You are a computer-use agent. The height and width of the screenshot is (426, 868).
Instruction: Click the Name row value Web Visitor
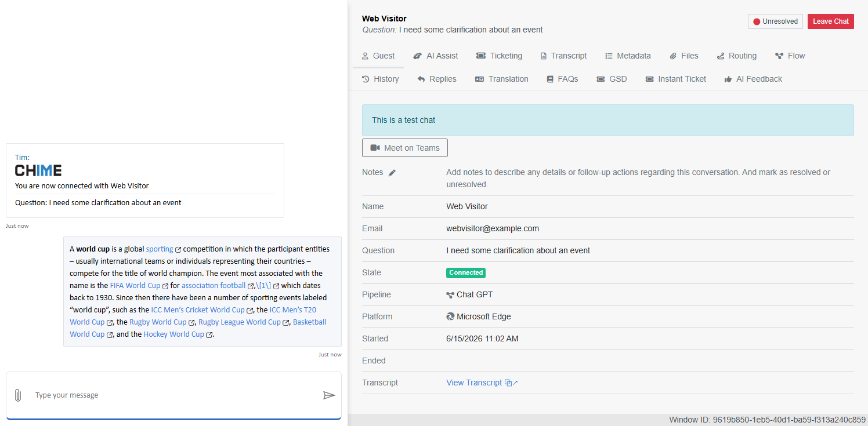coord(467,206)
